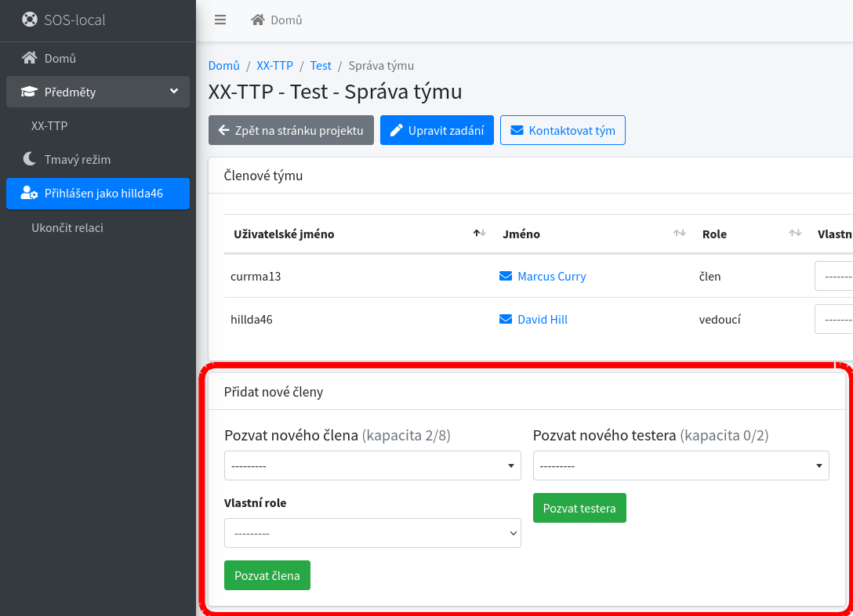Click the graduation cap Předměty icon
The height and width of the screenshot is (616, 853).
29,92
